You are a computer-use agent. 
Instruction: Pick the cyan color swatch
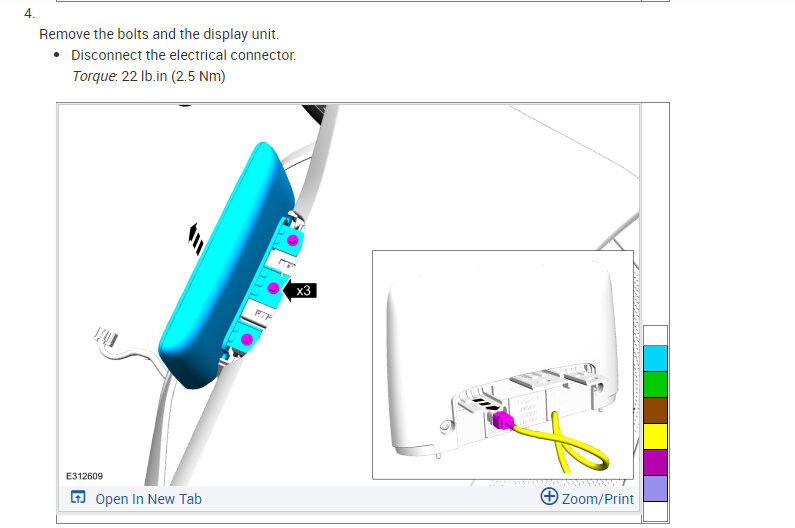[x=655, y=359]
